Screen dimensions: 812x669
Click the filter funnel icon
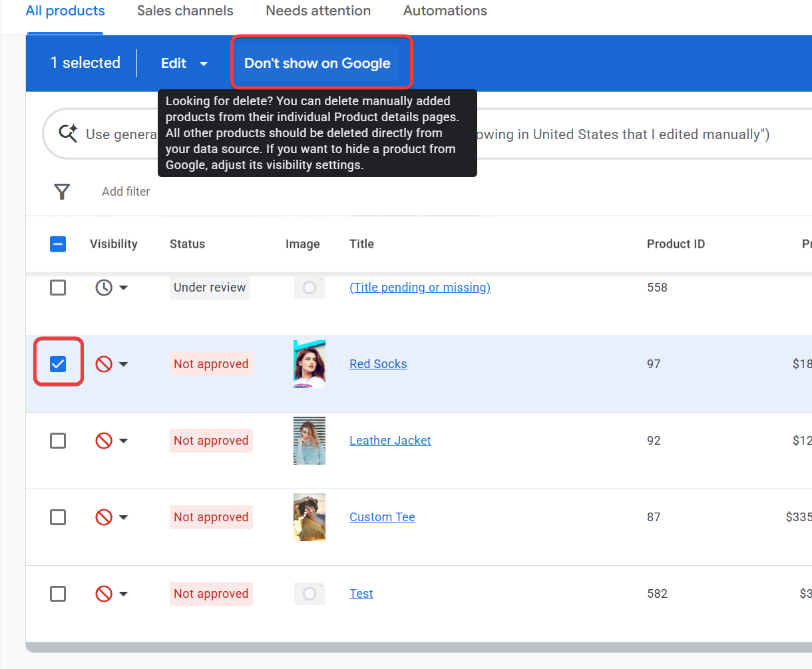pos(62,192)
